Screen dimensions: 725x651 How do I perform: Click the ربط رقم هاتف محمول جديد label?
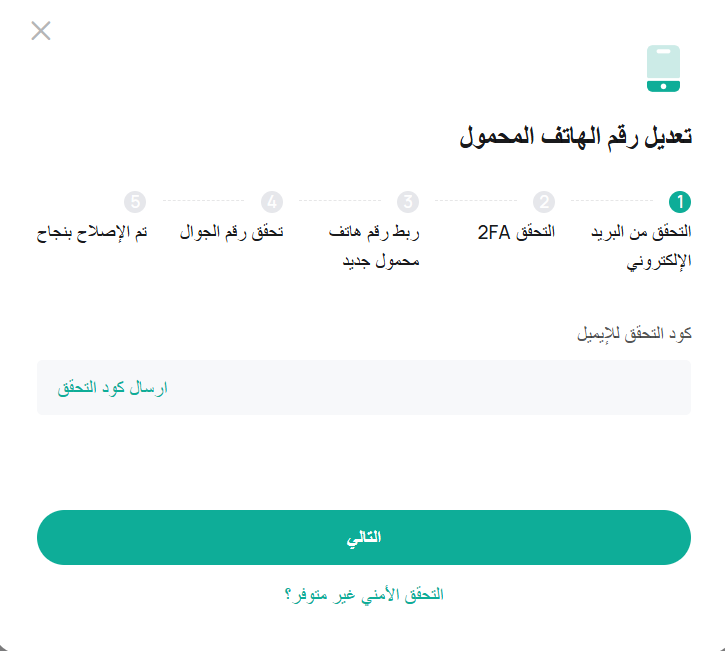tap(374, 246)
